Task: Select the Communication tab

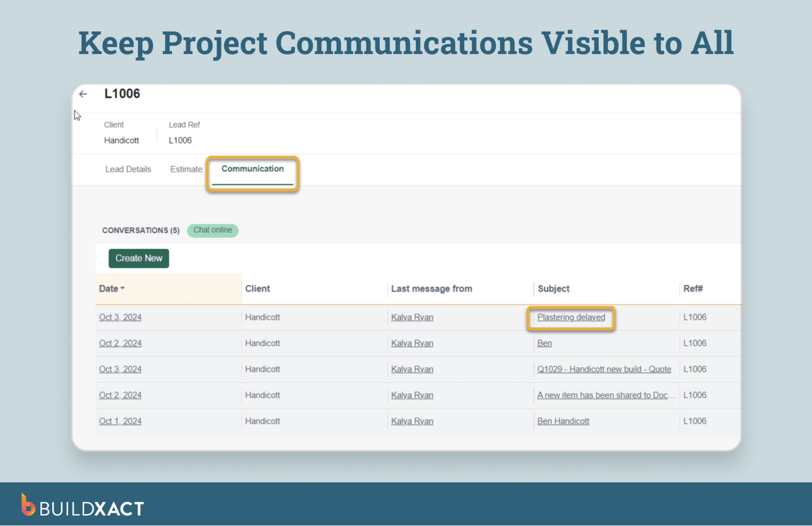Action: pos(252,169)
